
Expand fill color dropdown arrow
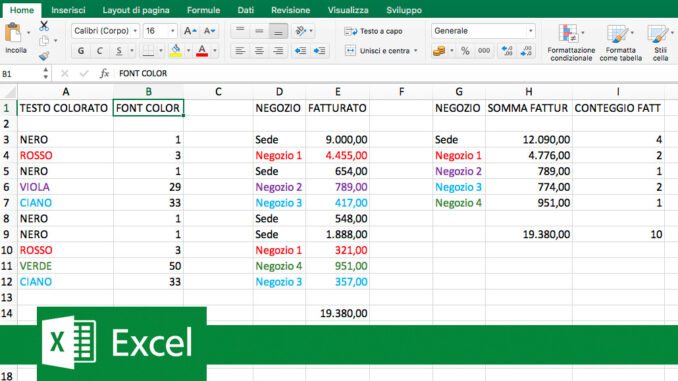click(x=188, y=51)
